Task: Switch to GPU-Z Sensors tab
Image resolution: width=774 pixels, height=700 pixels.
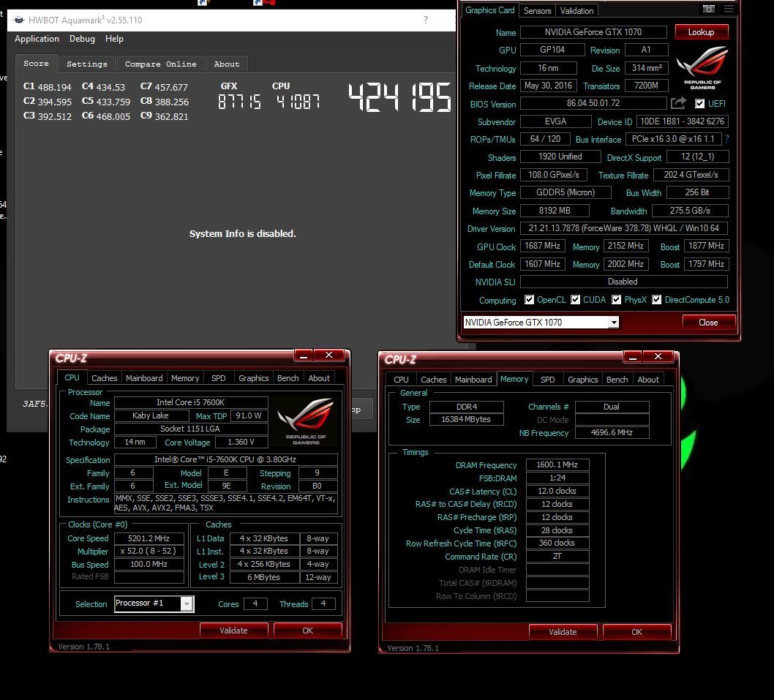Action: (537, 10)
